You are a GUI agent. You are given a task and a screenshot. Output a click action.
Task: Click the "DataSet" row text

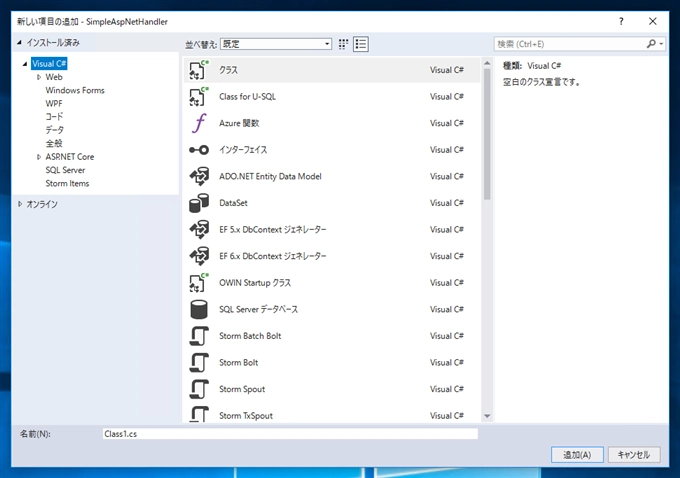pos(233,203)
